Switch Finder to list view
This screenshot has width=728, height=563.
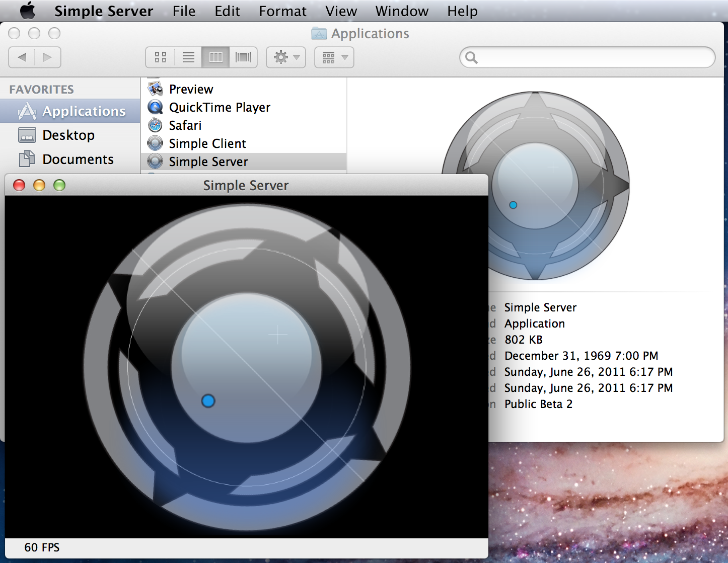coord(189,57)
